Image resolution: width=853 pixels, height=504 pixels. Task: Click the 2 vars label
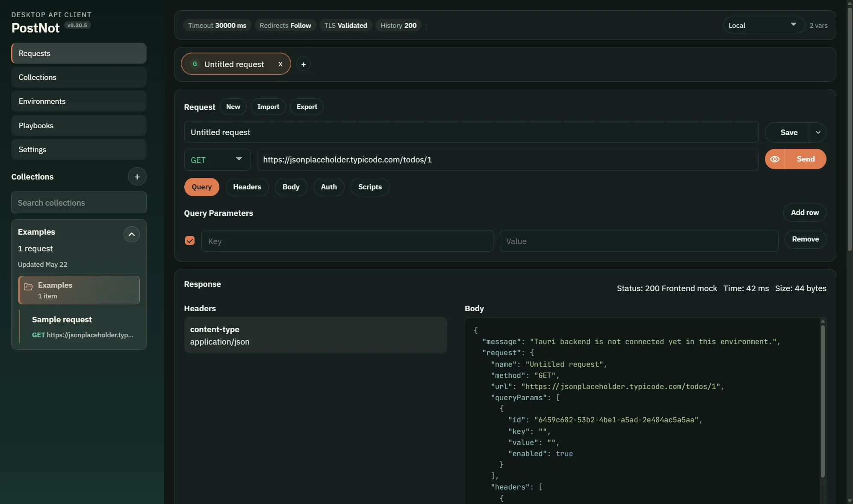click(818, 26)
